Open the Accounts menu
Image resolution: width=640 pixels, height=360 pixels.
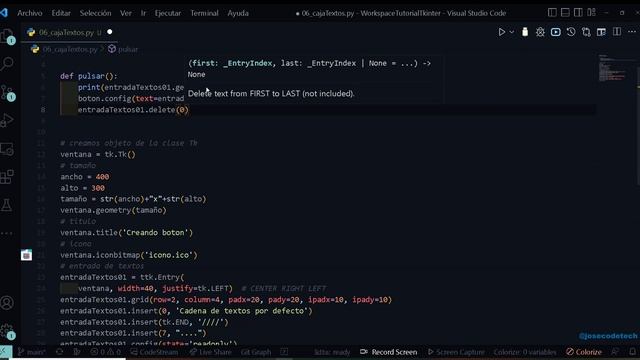click(7, 303)
